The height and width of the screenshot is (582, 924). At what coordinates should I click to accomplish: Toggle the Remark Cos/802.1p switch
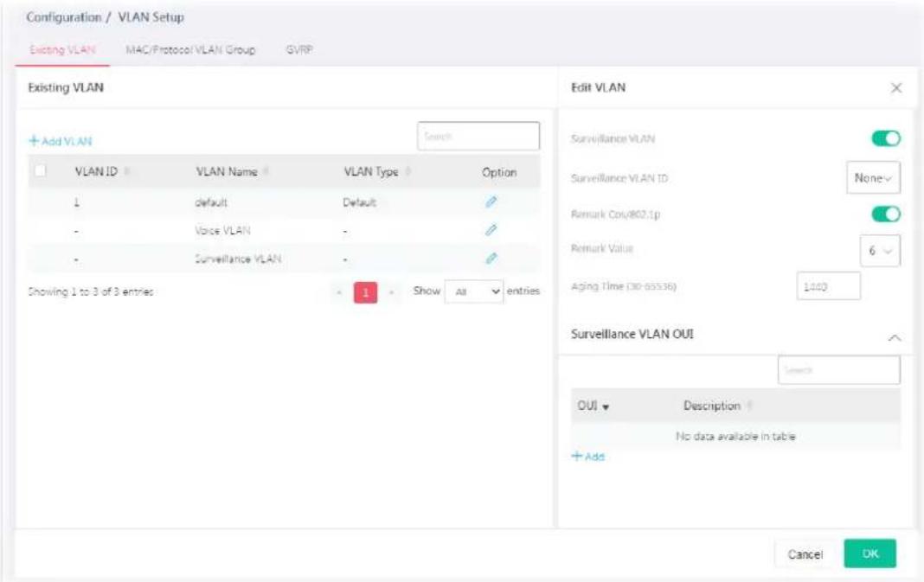tap(886, 214)
